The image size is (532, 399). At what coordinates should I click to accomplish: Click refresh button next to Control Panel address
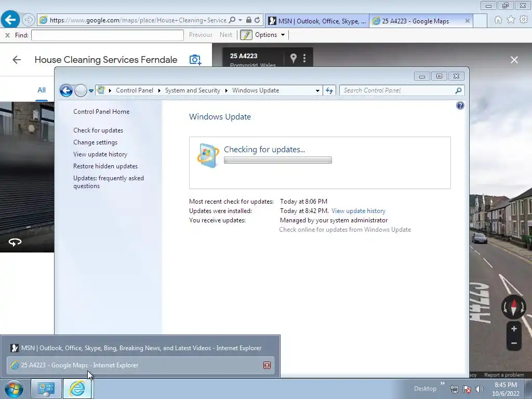point(329,90)
